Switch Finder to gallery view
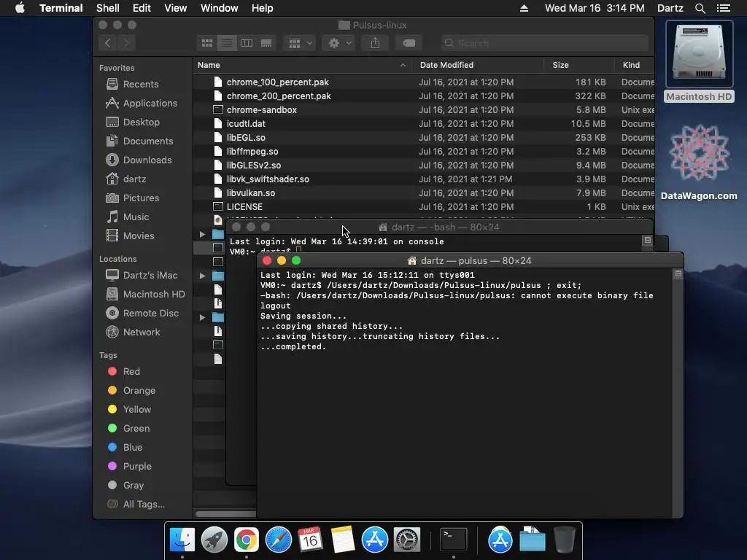The image size is (747, 560). click(266, 43)
